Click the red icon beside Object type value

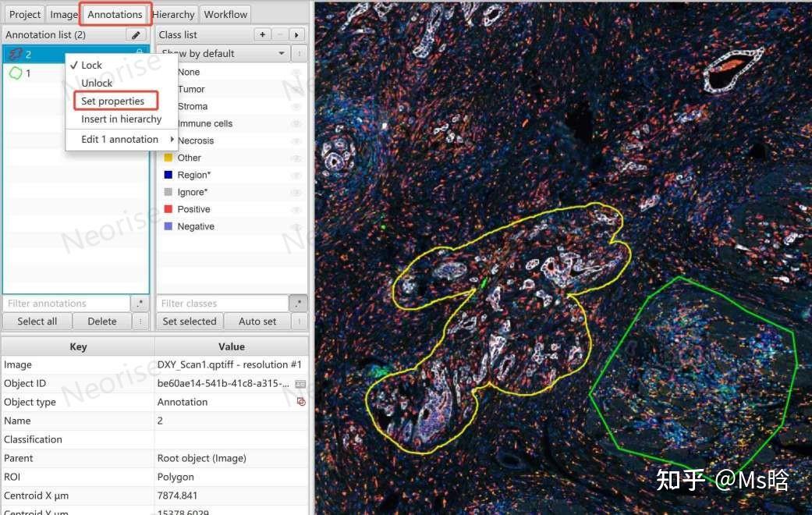pos(301,402)
